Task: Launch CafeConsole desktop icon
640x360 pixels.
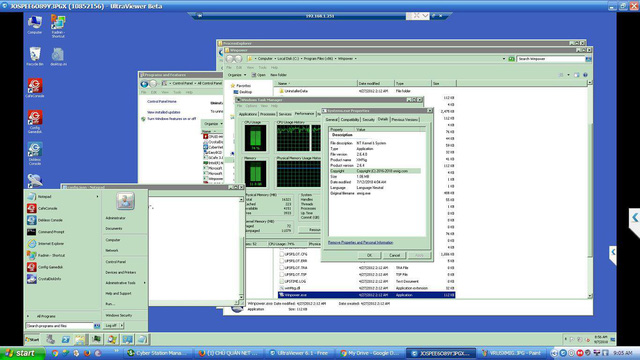Action: click(35, 88)
